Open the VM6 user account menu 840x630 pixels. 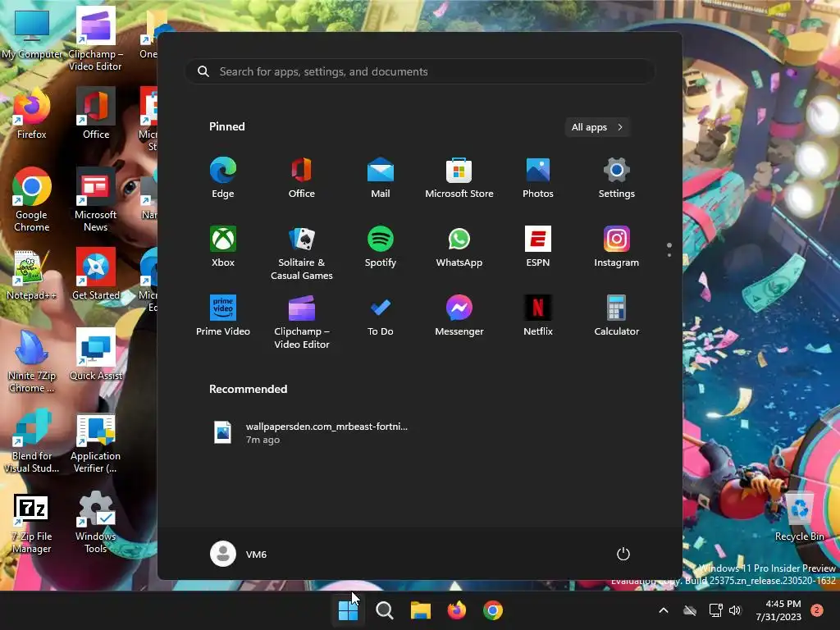(239, 554)
